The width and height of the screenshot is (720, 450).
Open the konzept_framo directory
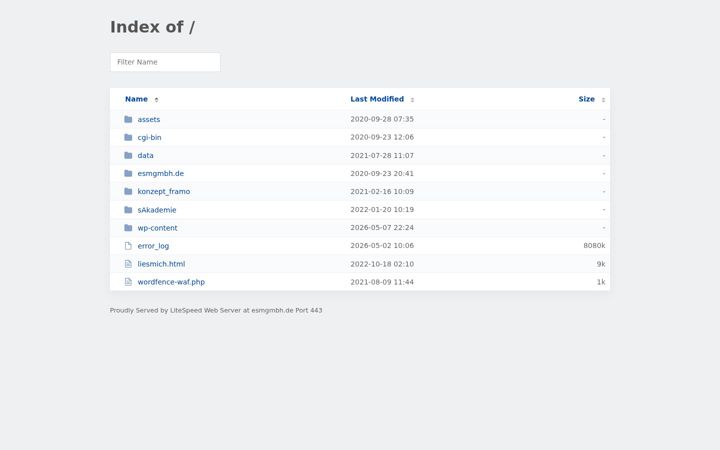[163, 191]
